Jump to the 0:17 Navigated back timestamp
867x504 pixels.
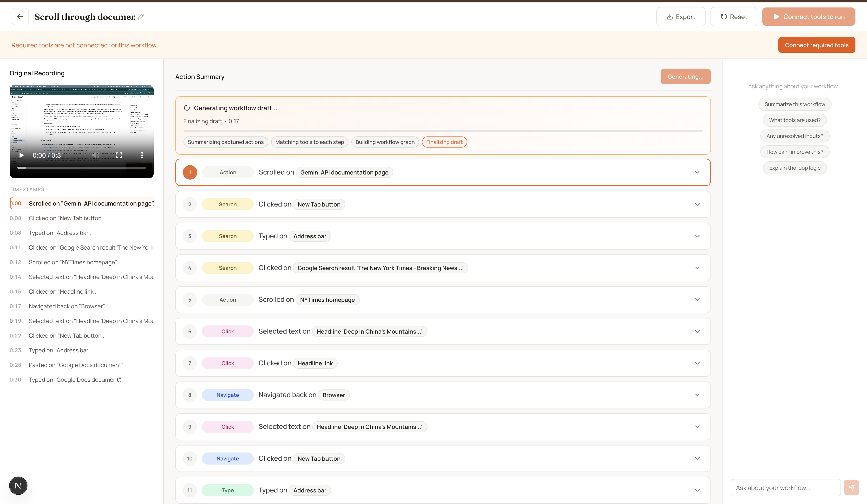click(67, 306)
